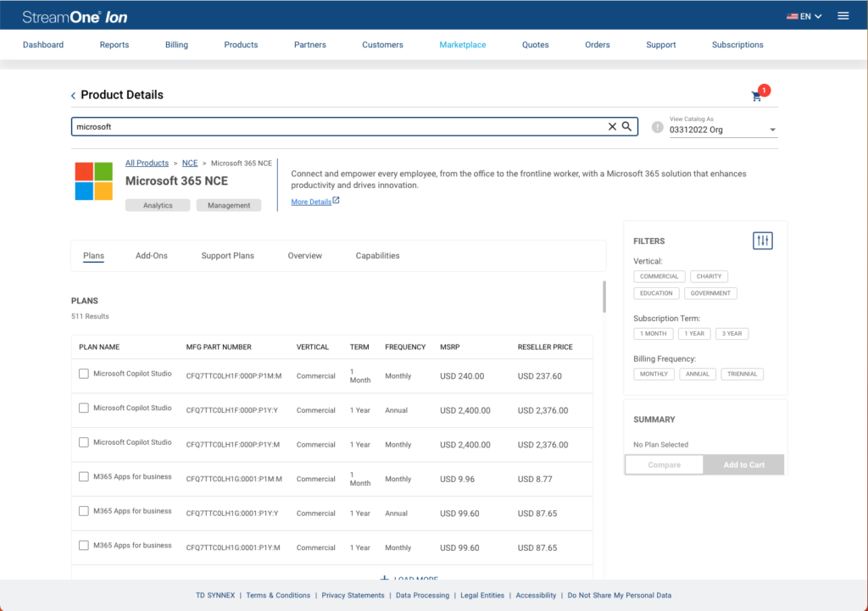Open the View Catalog As dropdown

(723, 130)
